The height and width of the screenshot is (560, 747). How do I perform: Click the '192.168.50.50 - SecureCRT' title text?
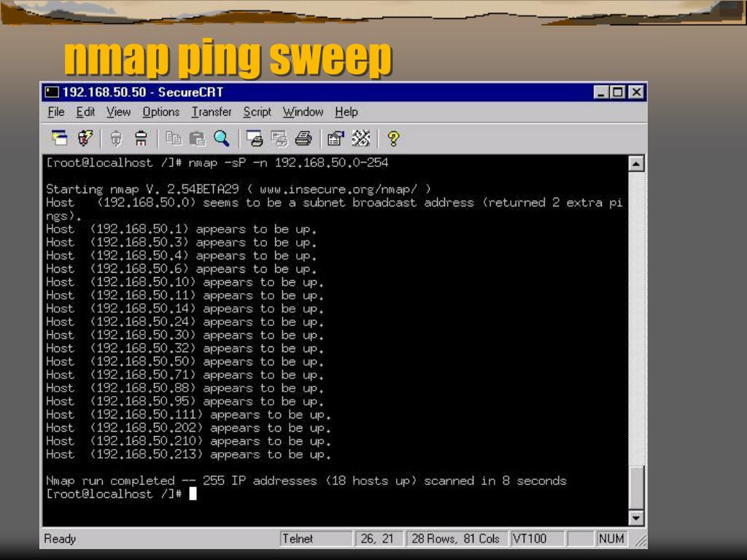click(142, 92)
